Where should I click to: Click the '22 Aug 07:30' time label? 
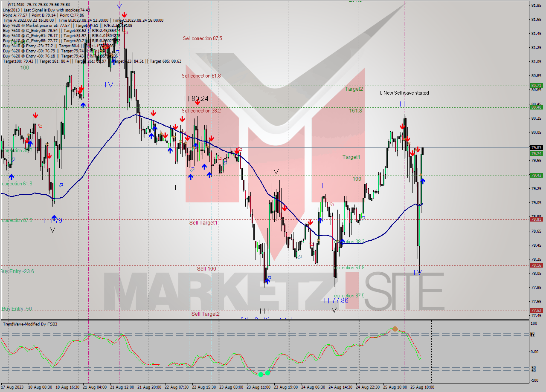click(176, 387)
